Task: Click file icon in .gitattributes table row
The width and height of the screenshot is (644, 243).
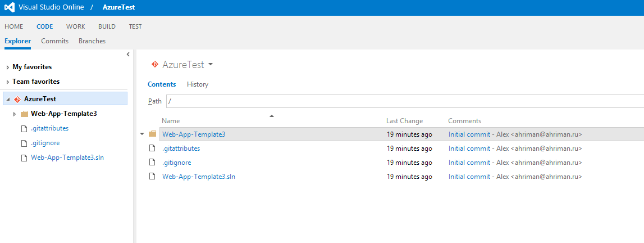Action: (x=152, y=148)
